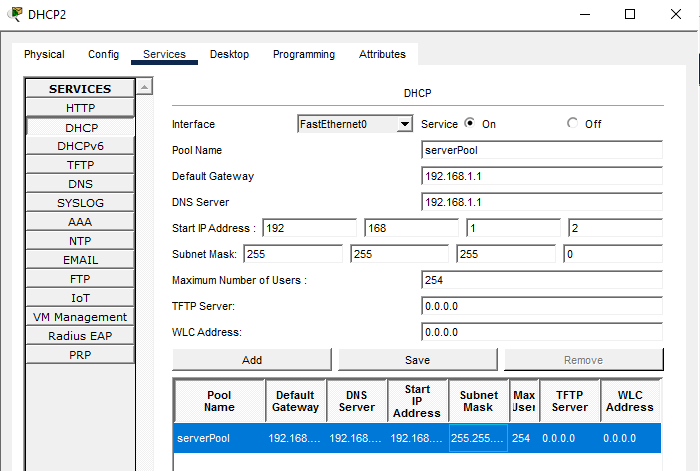Click the Default Gateway input field

coord(542,176)
